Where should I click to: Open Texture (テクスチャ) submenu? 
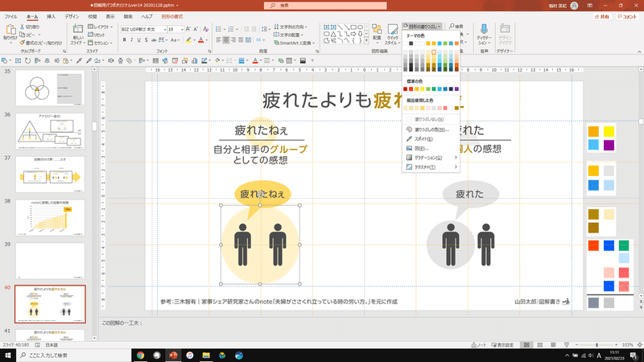(431, 167)
